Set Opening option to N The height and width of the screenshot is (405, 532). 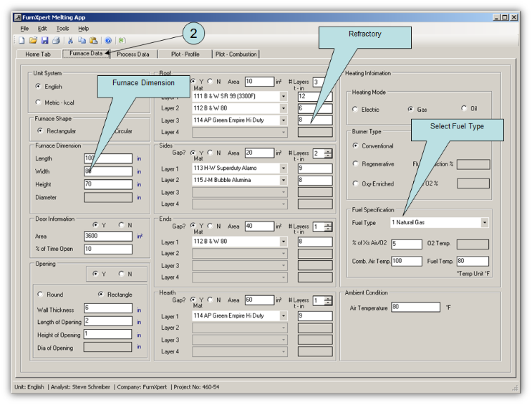pyautogui.click(x=122, y=274)
